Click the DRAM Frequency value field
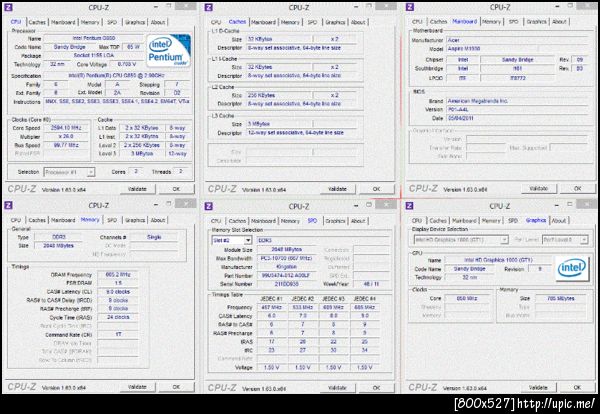 [x=118, y=275]
